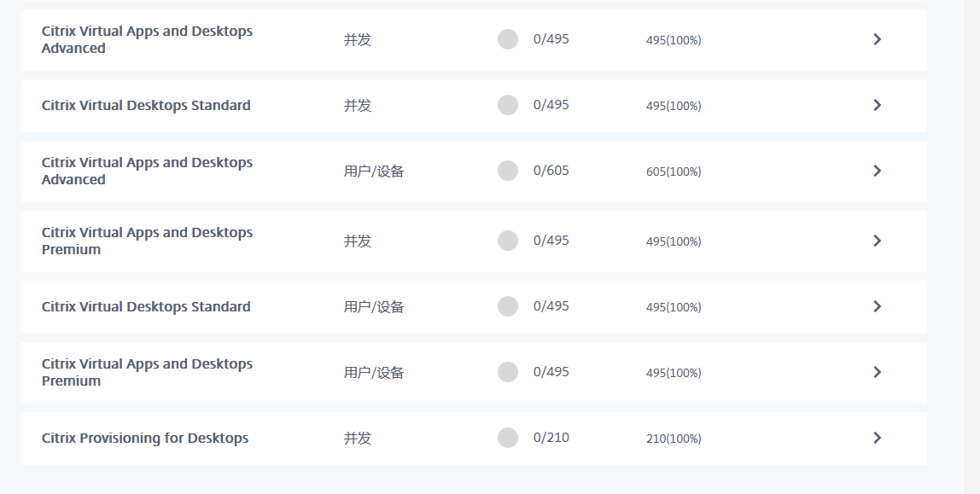Click the usage circle for concurrent Virtual Desktops Standard
The width and height of the screenshot is (980, 494).
coord(508,105)
